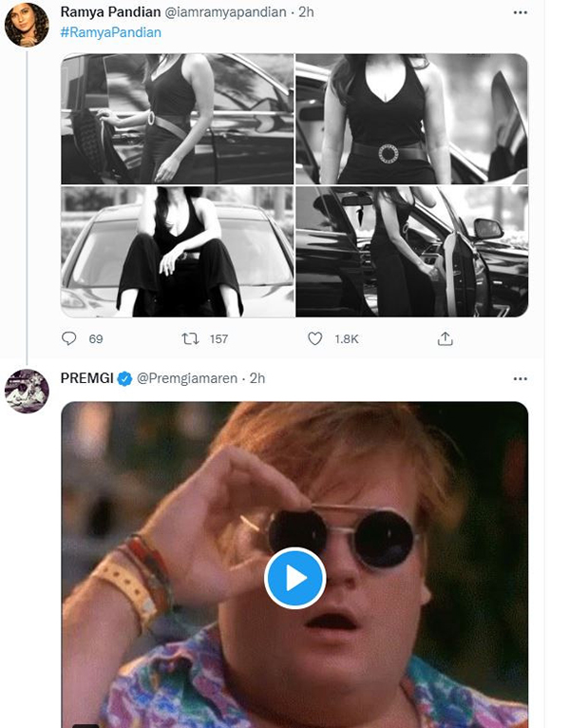Screen dimensions: 570x728
Task: Open the @Premgiamaren handle link
Action: (186, 378)
